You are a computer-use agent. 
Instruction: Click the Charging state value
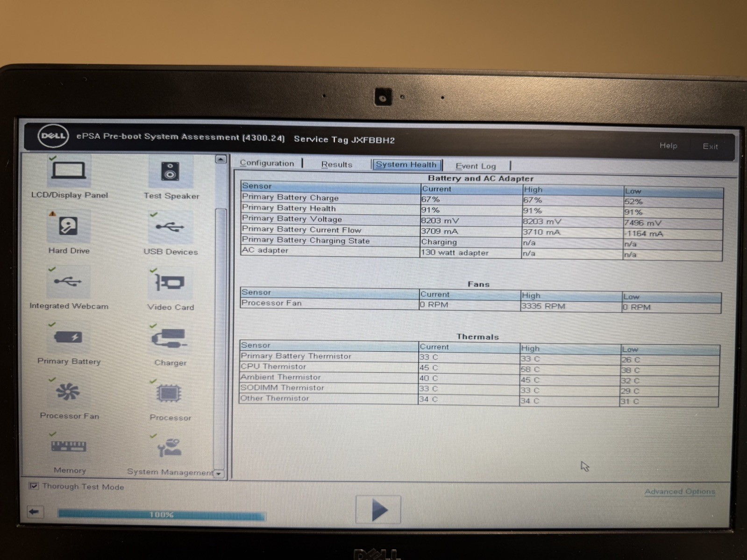coord(439,242)
